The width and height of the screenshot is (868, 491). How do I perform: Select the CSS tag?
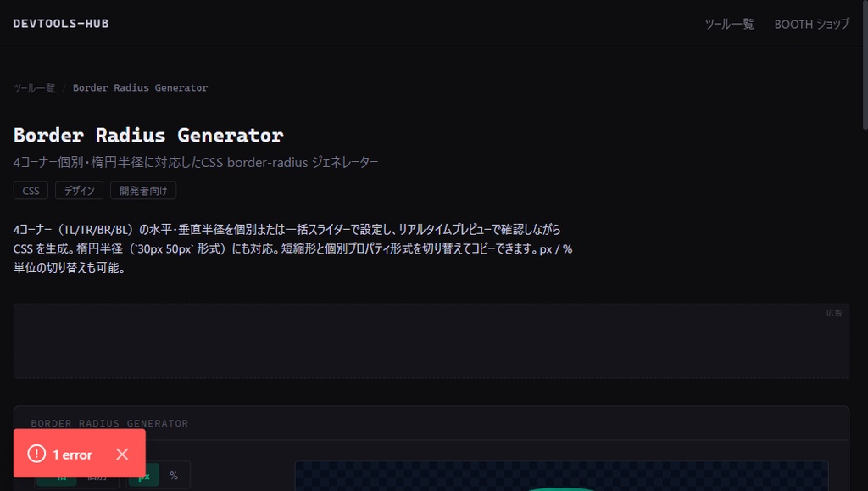31,191
